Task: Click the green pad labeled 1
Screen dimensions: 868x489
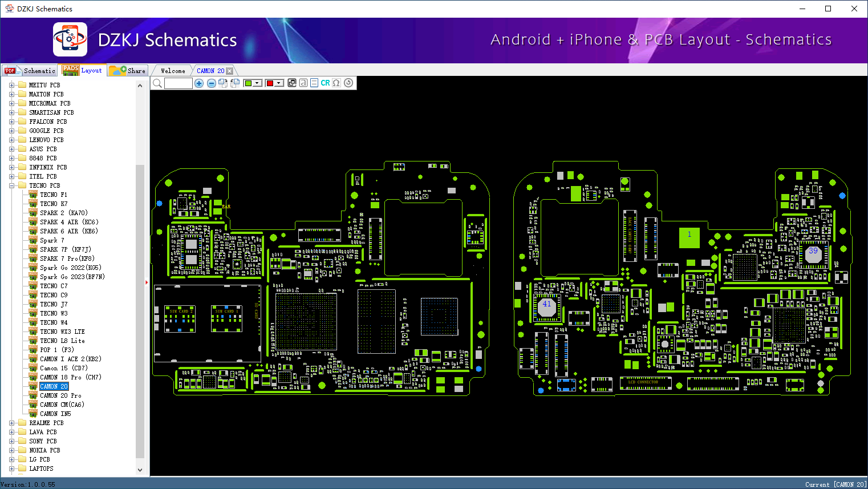Action: pos(689,237)
